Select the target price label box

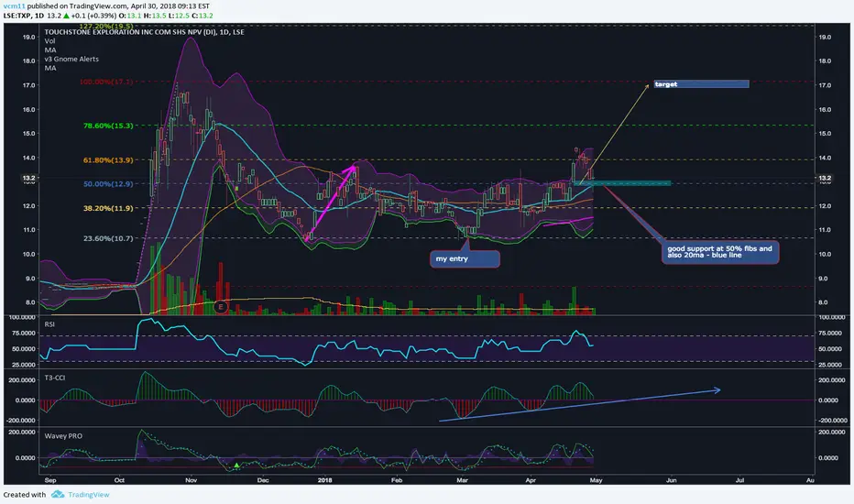click(x=702, y=84)
